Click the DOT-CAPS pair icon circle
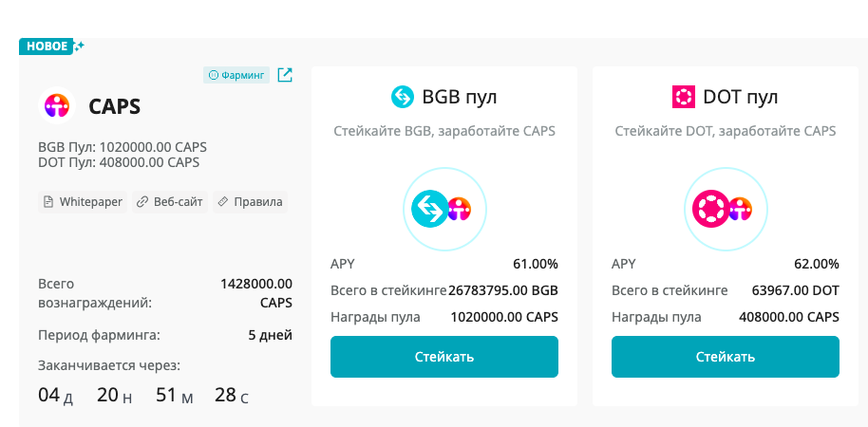 [x=725, y=207]
